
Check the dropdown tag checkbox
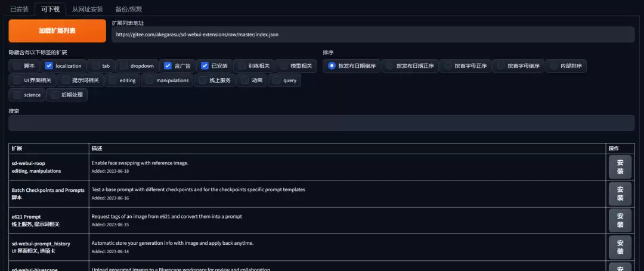coord(123,66)
